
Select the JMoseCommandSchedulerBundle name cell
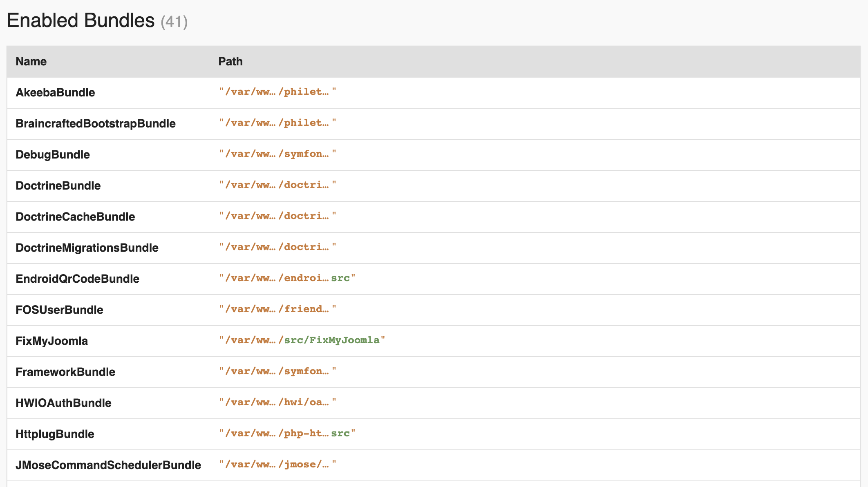[108, 465]
